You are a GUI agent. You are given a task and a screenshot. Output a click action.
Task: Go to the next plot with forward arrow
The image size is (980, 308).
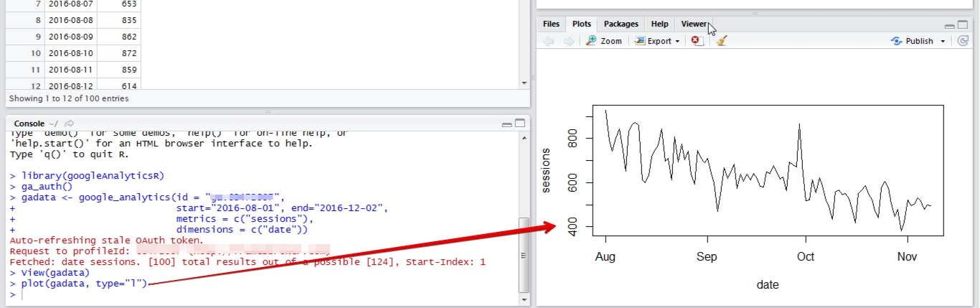568,41
